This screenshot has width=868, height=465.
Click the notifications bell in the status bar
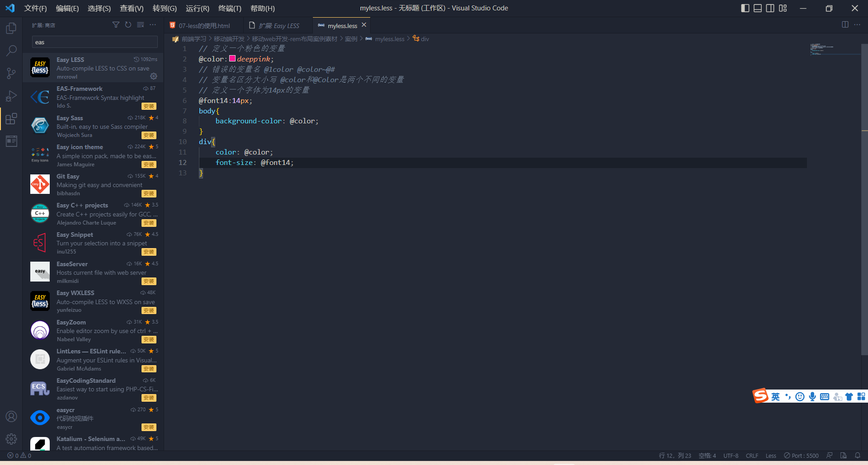(x=858, y=456)
